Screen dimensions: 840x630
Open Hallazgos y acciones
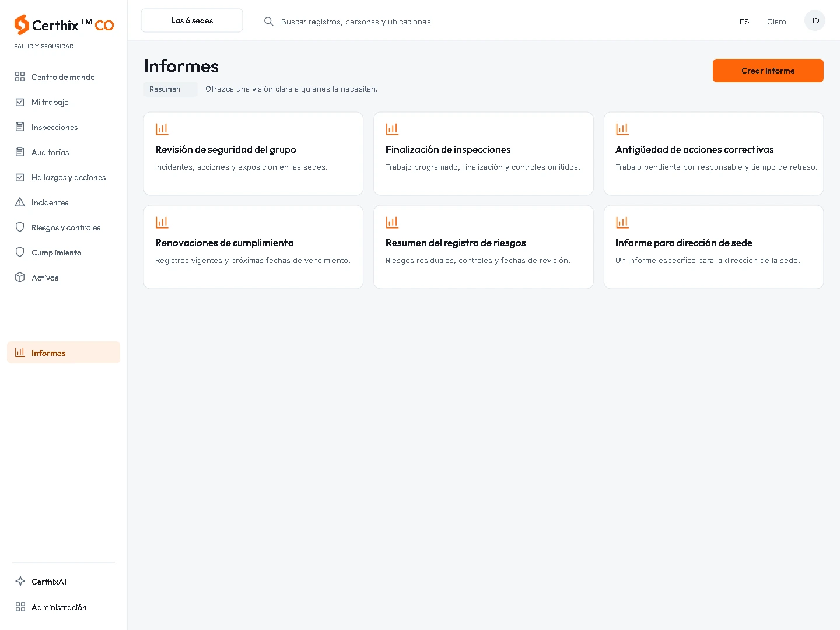64,177
